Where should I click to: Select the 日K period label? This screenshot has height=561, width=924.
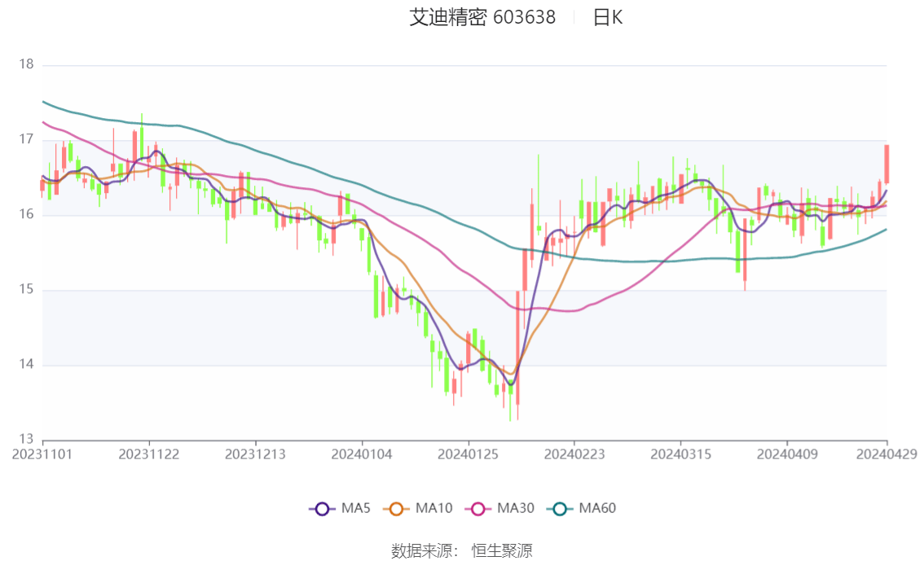(x=608, y=18)
